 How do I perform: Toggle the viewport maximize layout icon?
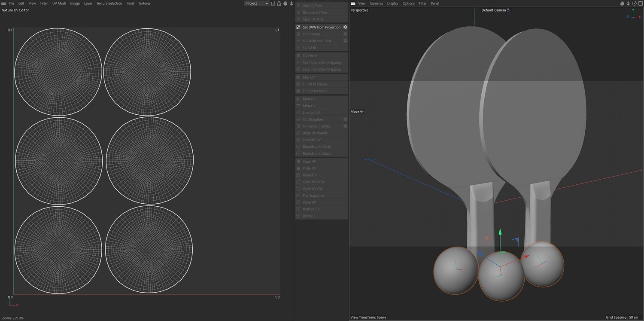640,3
